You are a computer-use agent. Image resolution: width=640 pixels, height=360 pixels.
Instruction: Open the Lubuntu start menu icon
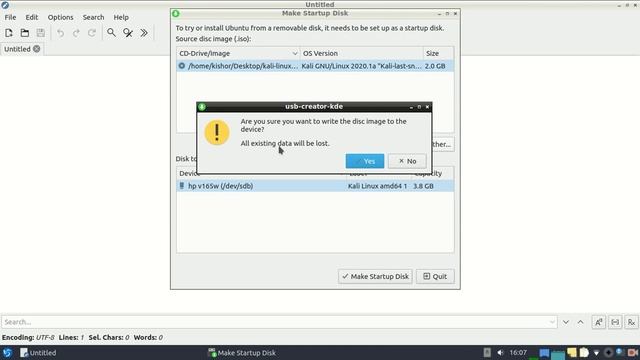7,353
